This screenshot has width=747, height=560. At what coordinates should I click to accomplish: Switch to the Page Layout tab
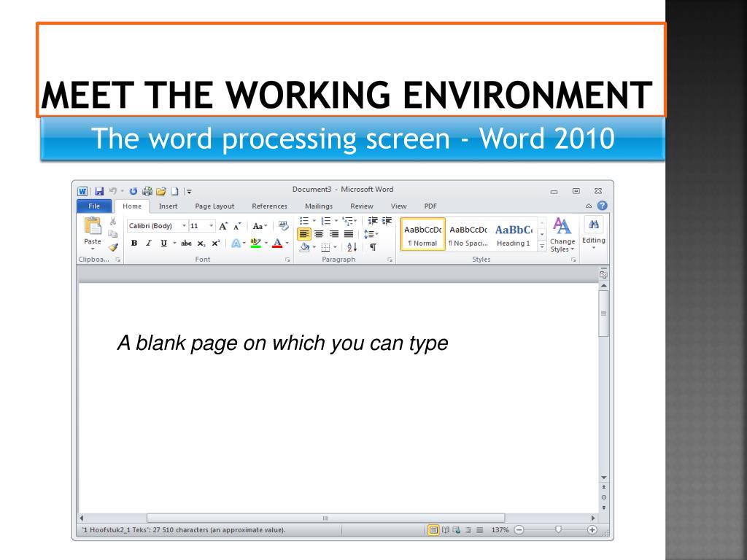click(x=214, y=206)
